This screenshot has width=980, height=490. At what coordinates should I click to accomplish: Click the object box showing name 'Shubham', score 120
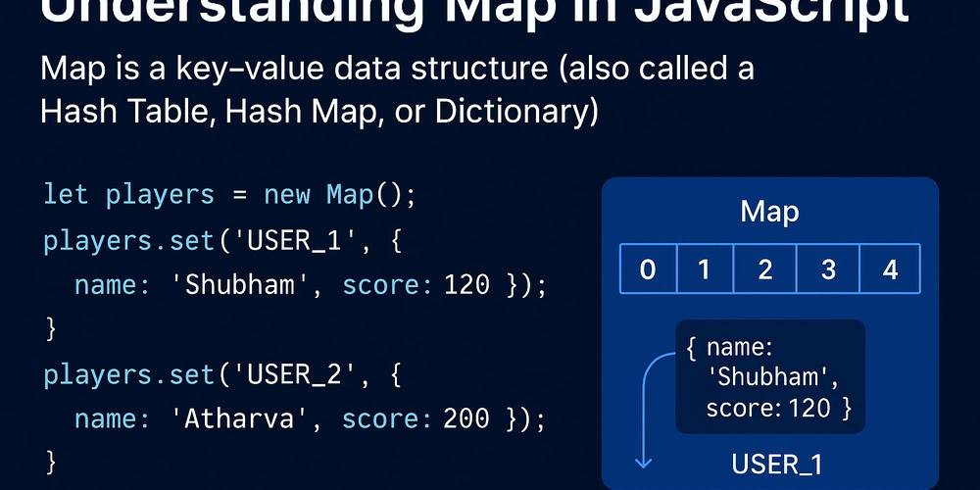click(x=770, y=377)
